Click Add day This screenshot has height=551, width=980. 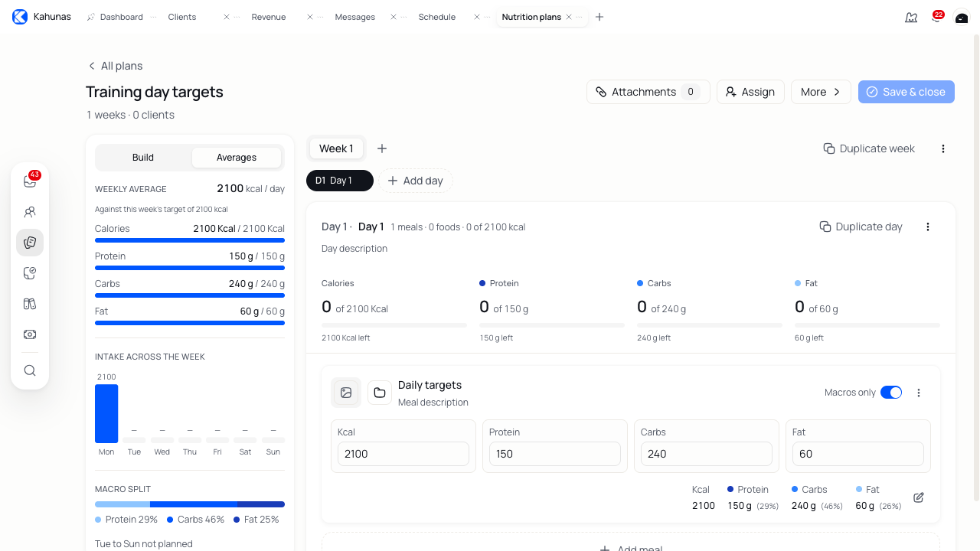tap(416, 181)
